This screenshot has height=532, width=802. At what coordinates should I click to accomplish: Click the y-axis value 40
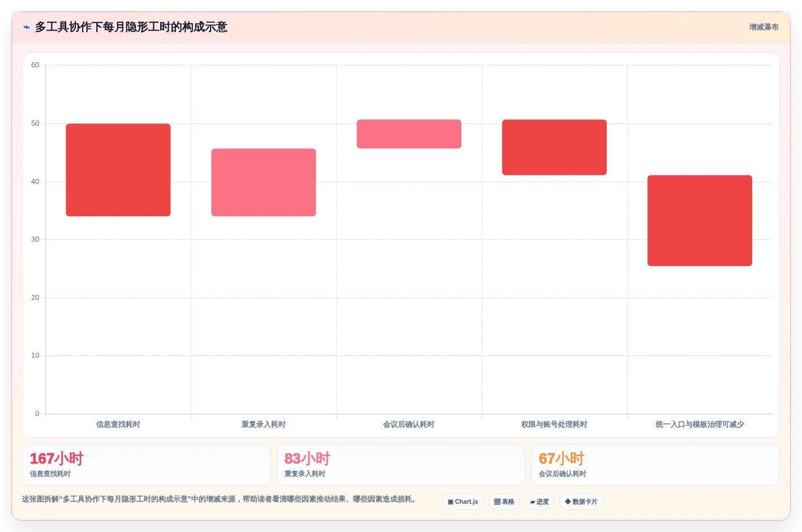35,182
